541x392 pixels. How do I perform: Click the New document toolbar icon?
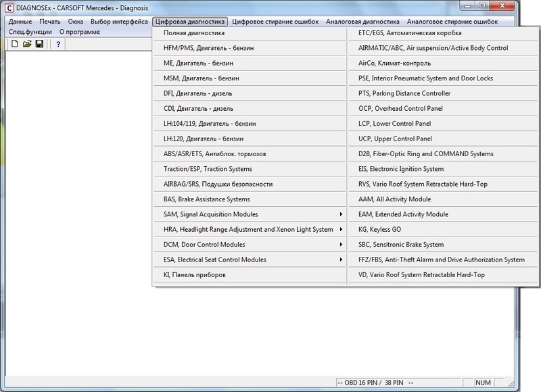15,44
